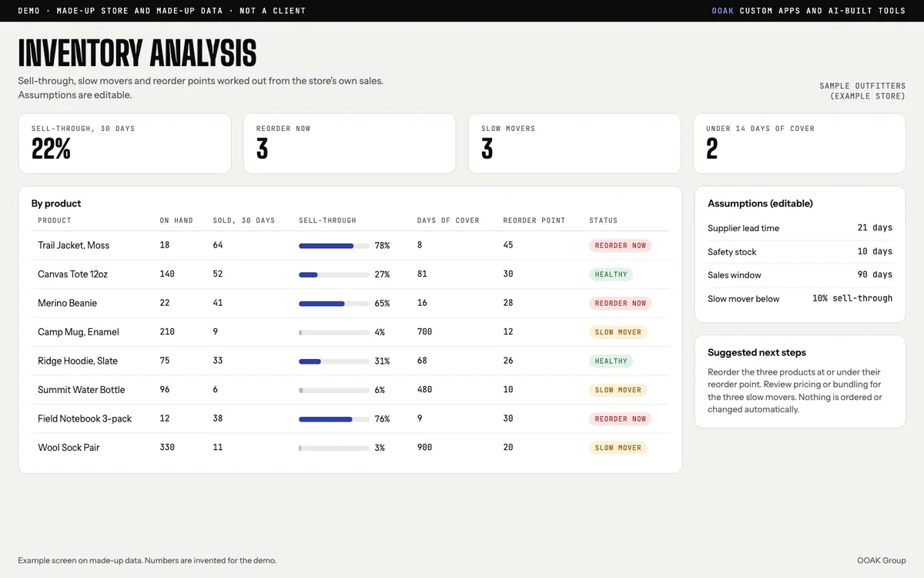Sort by the On Hand column header
Viewport: 924px width, 578px height.
click(176, 220)
